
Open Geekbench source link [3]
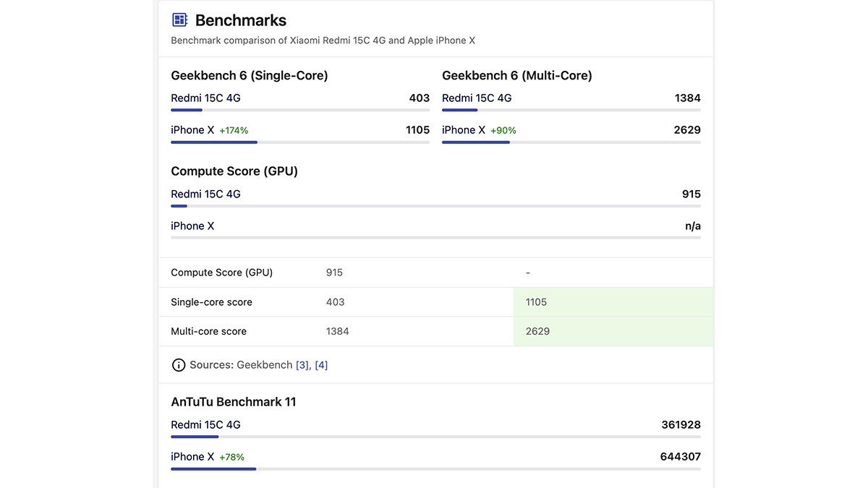302,364
